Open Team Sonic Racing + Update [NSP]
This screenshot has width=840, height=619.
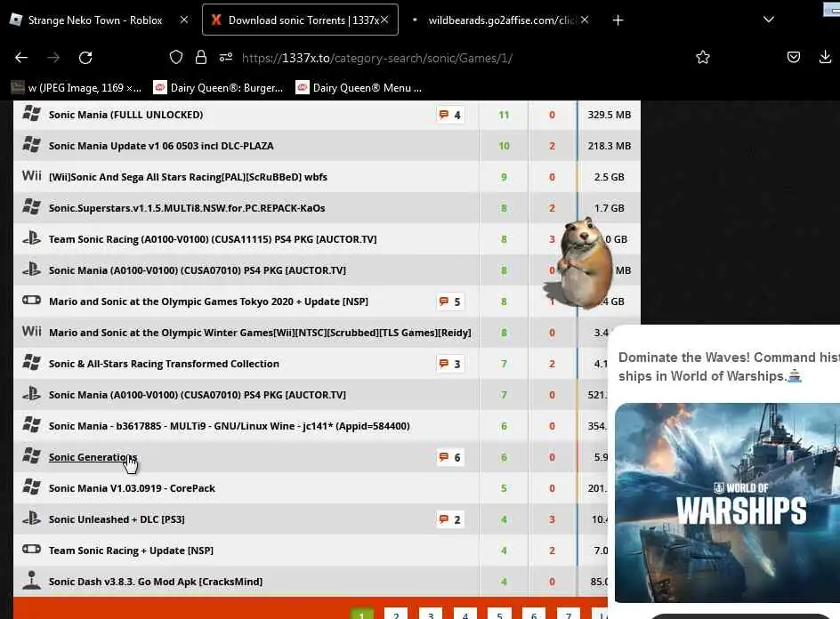click(x=132, y=551)
